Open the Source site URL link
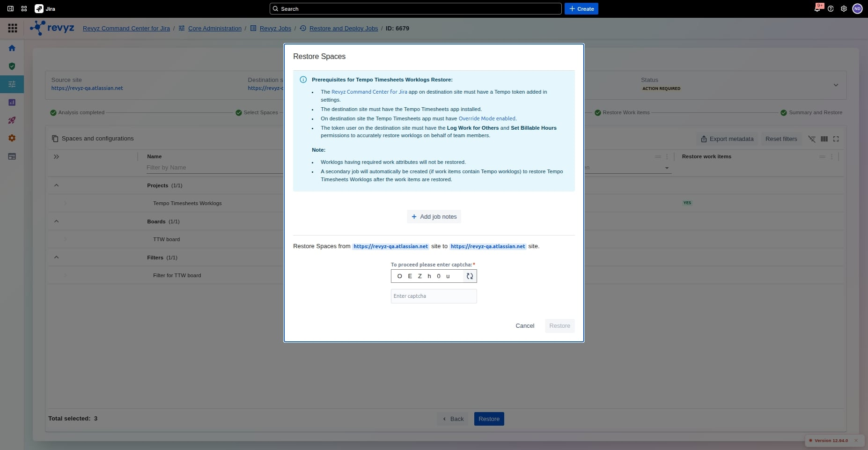Screen dimensions: 868x450 (x=87, y=88)
